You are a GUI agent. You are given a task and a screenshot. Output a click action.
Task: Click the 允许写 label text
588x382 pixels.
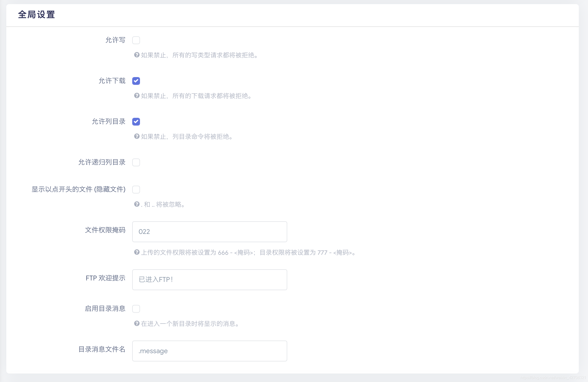(115, 40)
